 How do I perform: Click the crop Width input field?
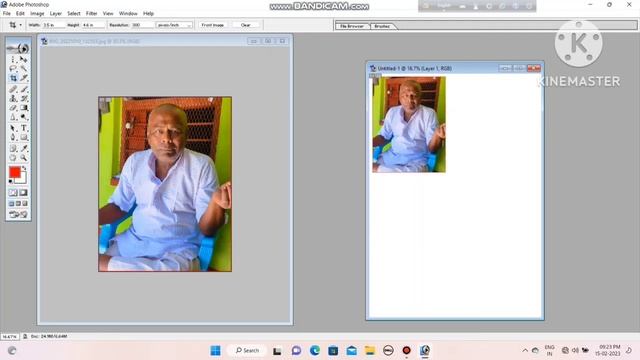[54, 25]
